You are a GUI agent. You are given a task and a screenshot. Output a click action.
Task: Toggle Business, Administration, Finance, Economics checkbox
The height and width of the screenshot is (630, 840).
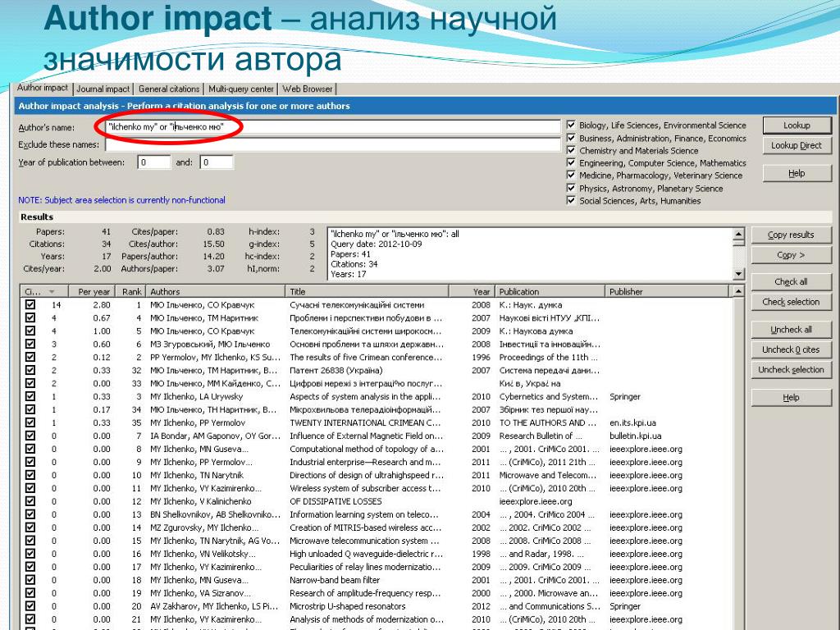[x=571, y=138]
